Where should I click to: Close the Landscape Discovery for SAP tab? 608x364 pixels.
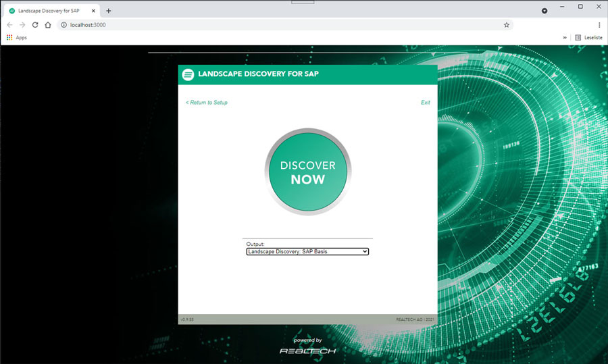click(x=93, y=11)
